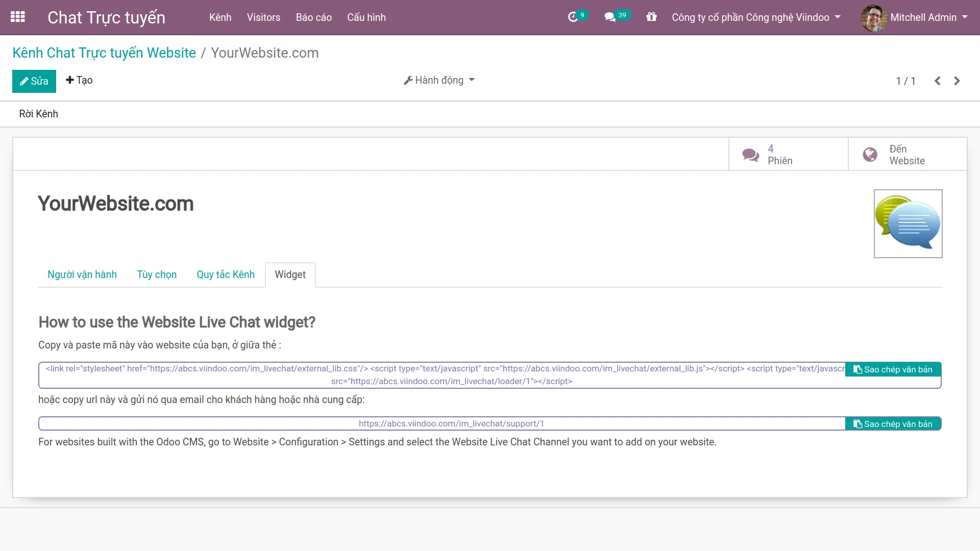Click Kênh Chat Trực tuyến Website breadcrumb
This screenshot has width=980, height=551.
pos(104,53)
